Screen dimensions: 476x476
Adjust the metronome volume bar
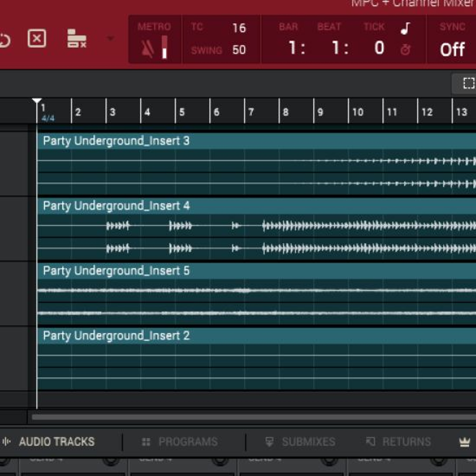coord(165,47)
